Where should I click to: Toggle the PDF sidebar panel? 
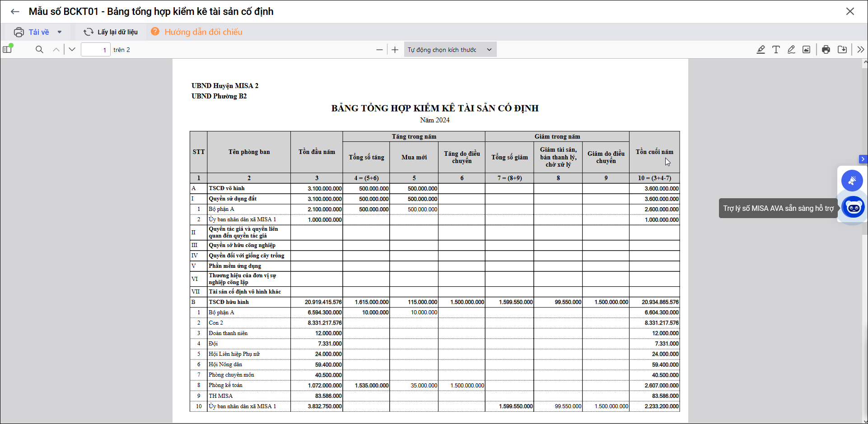8,49
